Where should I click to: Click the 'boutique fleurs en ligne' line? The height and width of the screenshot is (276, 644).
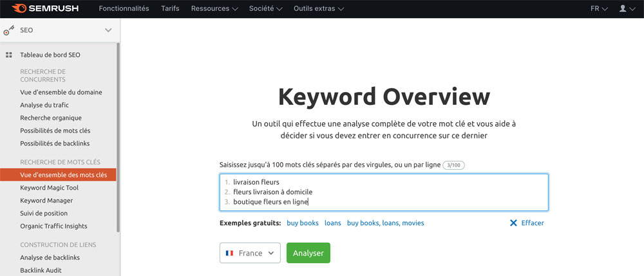[270, 202]
